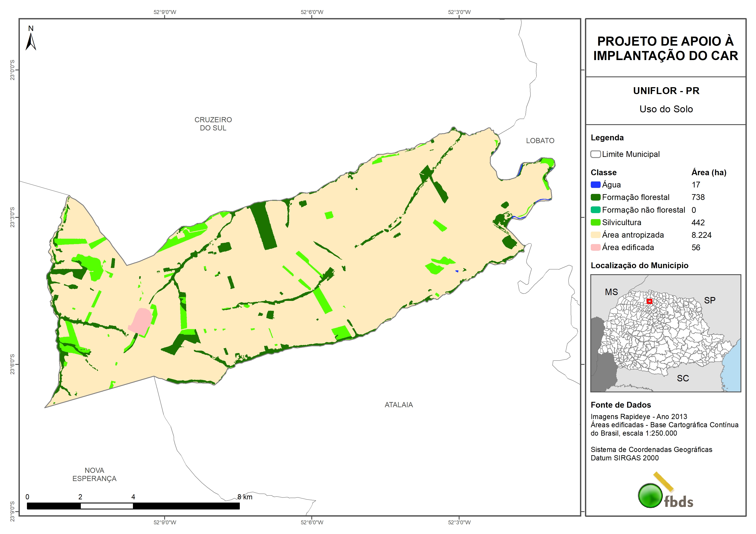Click the Água blue legend swatch
The width and height of the screenshot is (756, 534).
(x=595, y=185)
